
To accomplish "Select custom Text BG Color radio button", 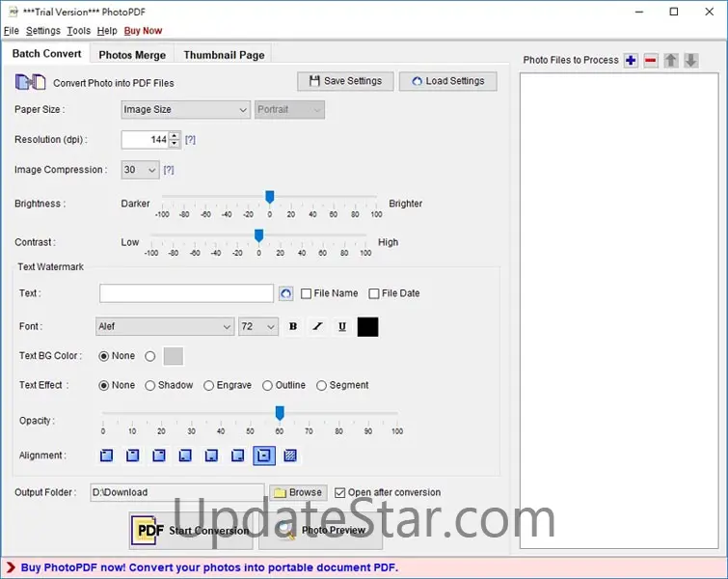I will click(x=150, y=356).
